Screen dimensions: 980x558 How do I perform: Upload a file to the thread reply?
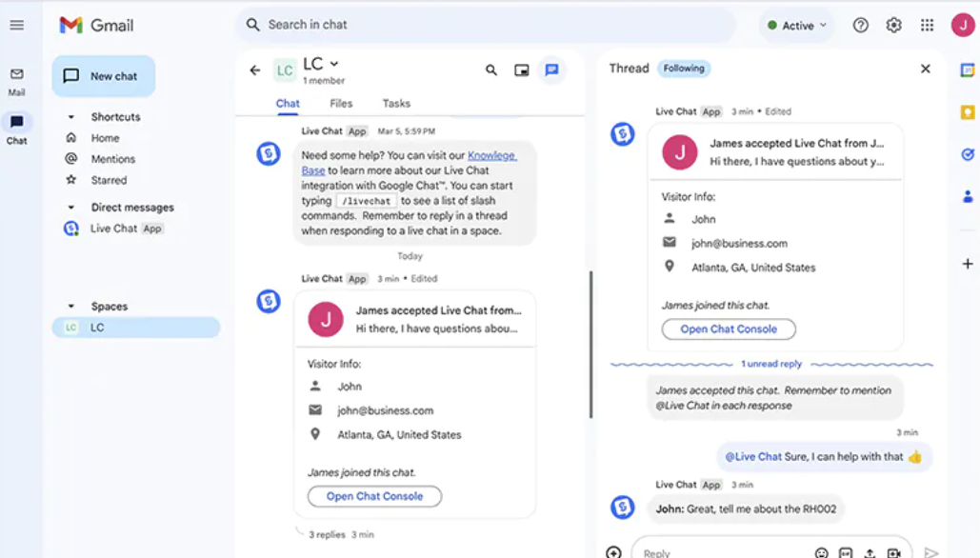pos(870,551)
